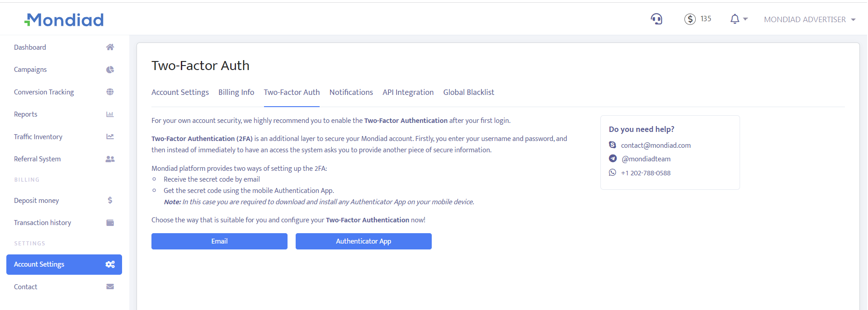Viewport: 868px width, 310px height.
Task: Click the Skype icon in help box
Action: pyautogui.click(x=613, y=145)
